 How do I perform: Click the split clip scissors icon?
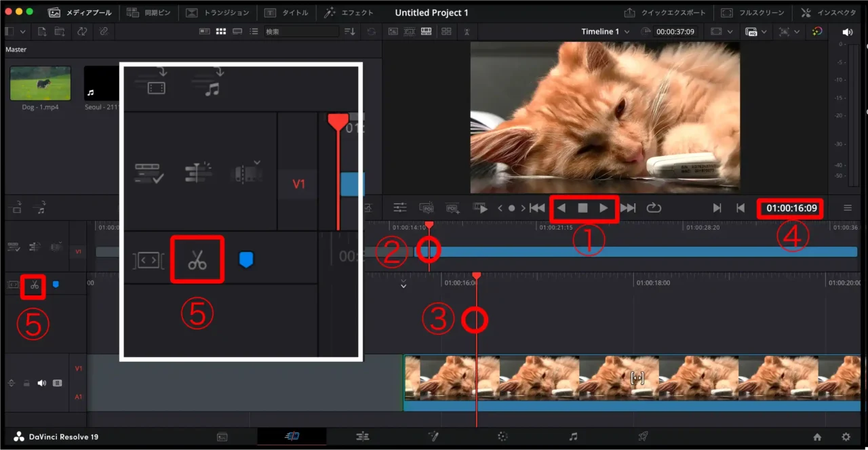(x=34, y=286)
